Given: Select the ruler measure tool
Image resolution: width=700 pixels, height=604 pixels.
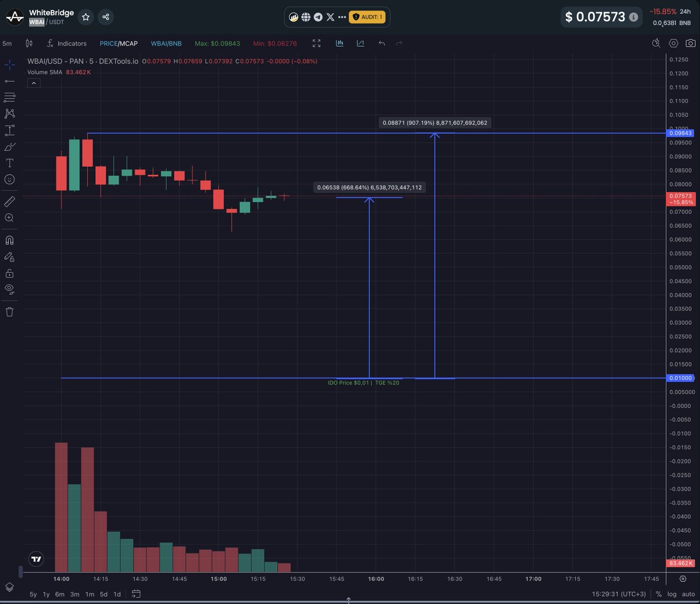Looking at the screenshot, I should (x=9, y=201).
